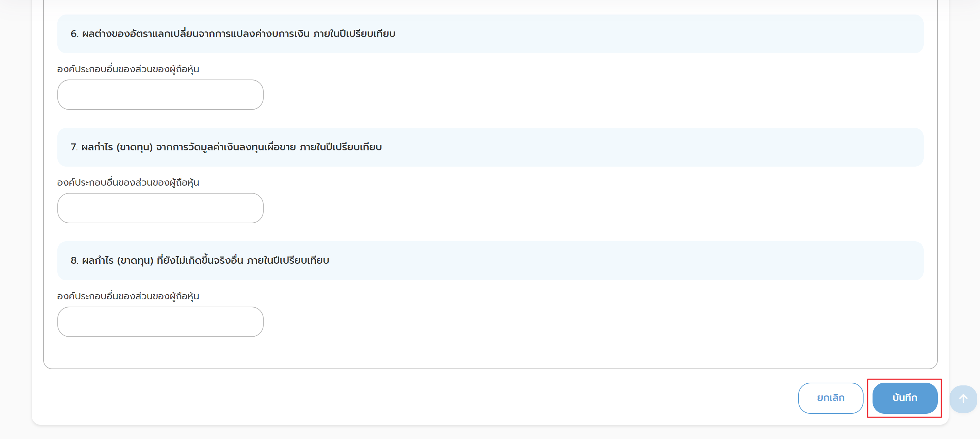Click section 7 investment valuation gain header
This screenshot has width=980, height=439.
tap(226, 147)
